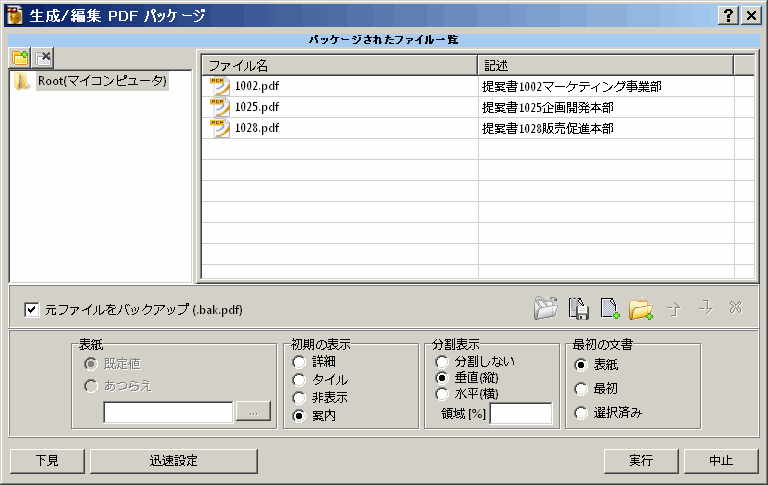Select 案内 radio under 初期の表示
Image resolution: width=768 pixels, height=485 pixels.
[x=299, y=416]
